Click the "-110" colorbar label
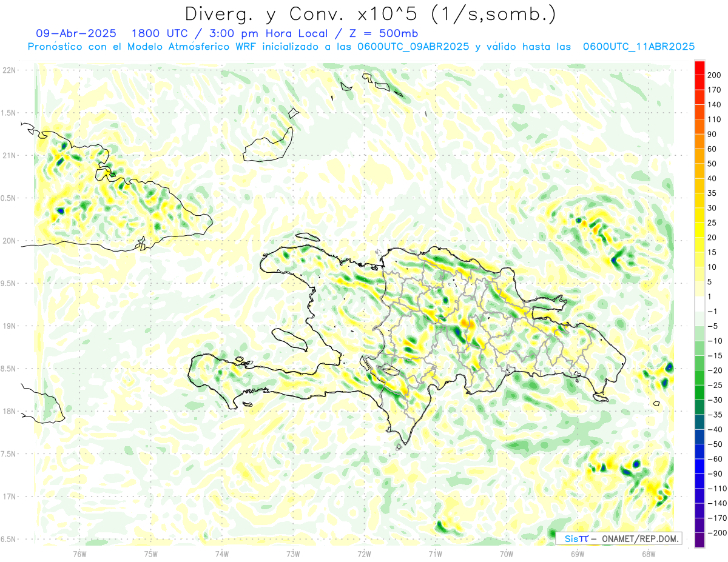The width and height of the screenshot is (728, 562). pos(718,489)
